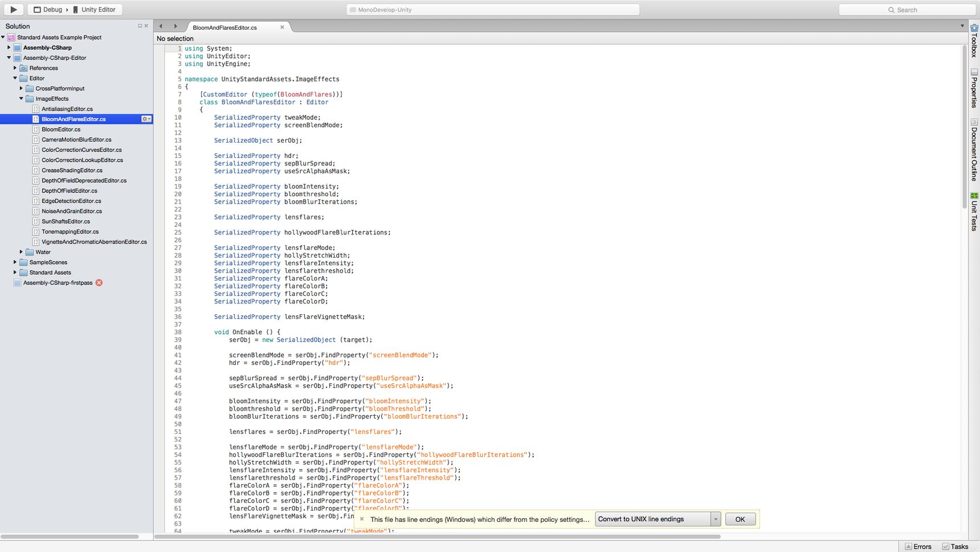Open NoiseAndGrainEditor.cs file

(72, 212)
